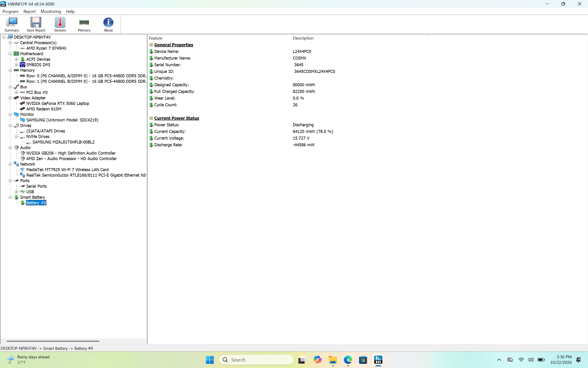Expand the SMBIOS DMI node
Viewport: 588px width, 368px height.
click(16, 64)
